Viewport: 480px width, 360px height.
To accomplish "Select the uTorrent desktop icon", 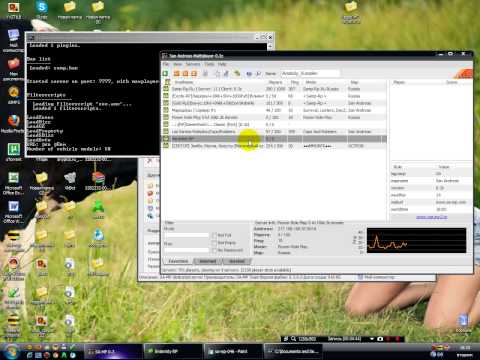I will [13, 152].
